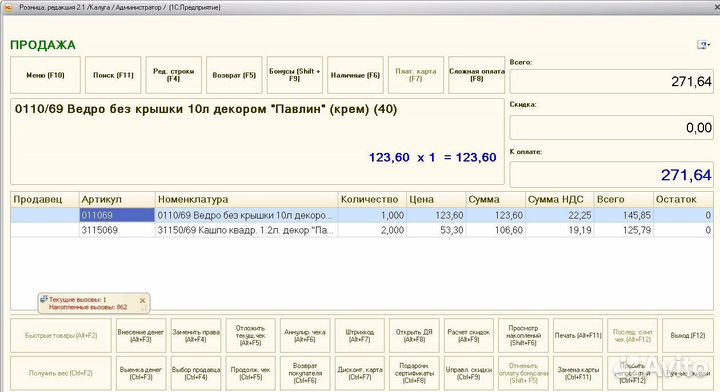
Task: Click the current item description panel
Action: (x=257, y=141)
